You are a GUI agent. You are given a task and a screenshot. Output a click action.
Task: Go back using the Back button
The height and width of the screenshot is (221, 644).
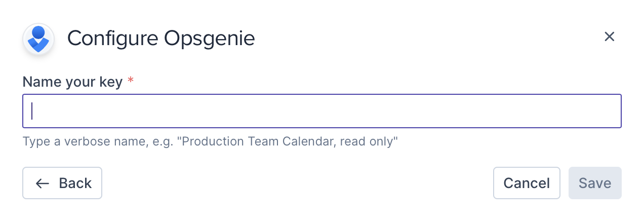62,183
